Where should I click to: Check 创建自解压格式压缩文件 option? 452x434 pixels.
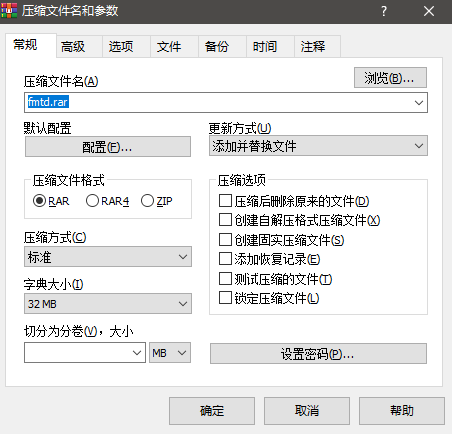(x=299, y=220)
